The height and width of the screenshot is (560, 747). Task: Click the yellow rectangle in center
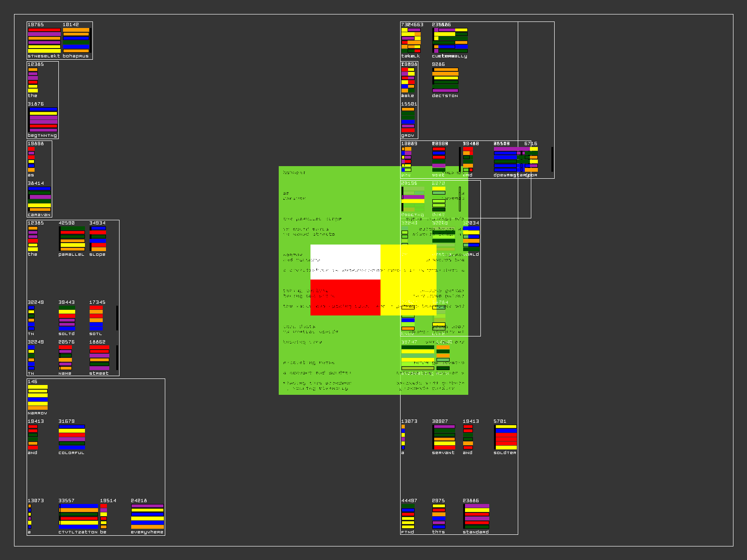point(409,280)
